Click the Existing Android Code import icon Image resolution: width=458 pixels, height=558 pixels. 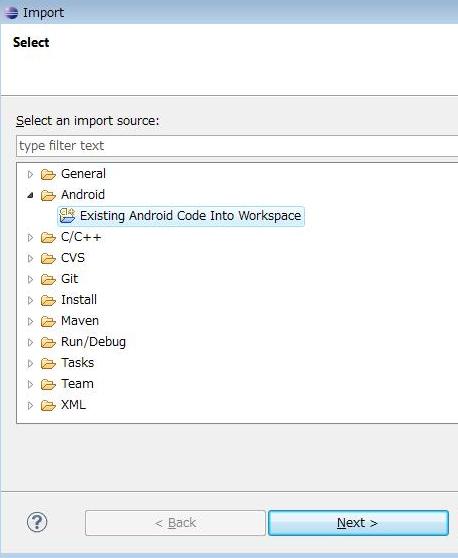(67, 215)
